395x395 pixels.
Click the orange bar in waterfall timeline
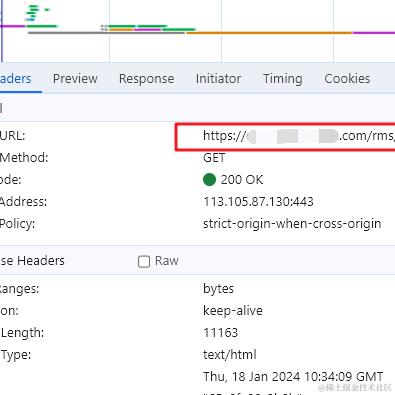point(269,33)
